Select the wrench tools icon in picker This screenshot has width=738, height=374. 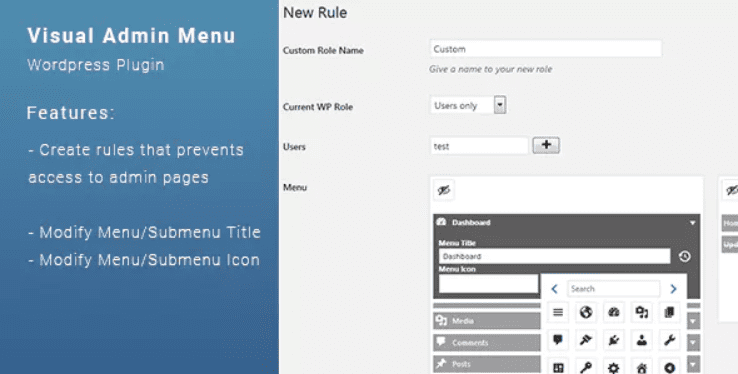(x=669, y=340)
